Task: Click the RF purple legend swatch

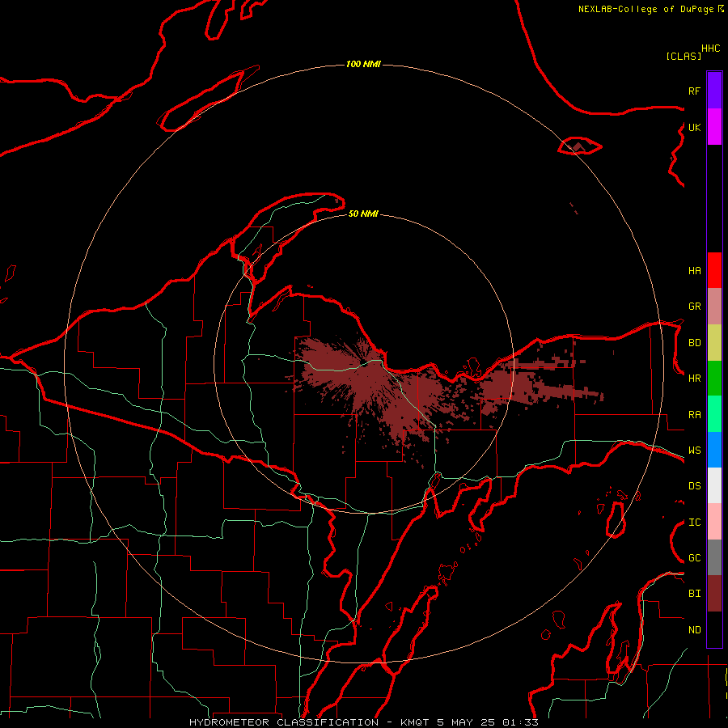Action: (x=714, y=91)
